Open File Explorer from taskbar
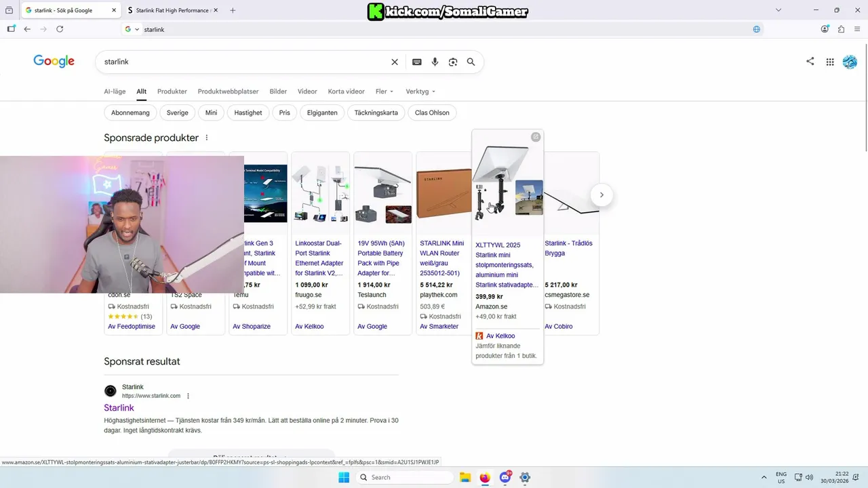 pos(465,477)
